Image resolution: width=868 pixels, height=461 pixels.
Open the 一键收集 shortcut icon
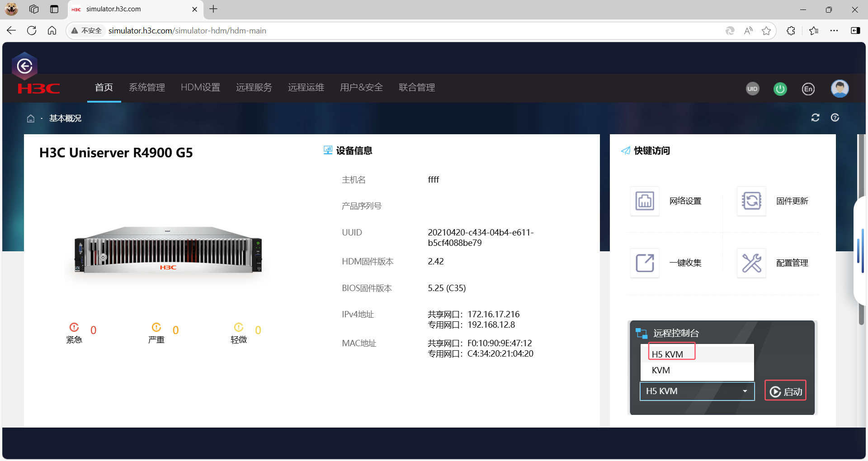click(645, 263)
